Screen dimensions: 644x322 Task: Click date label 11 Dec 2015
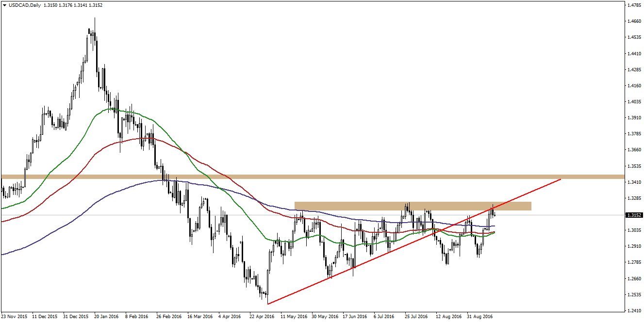click(x=45, y=317)
